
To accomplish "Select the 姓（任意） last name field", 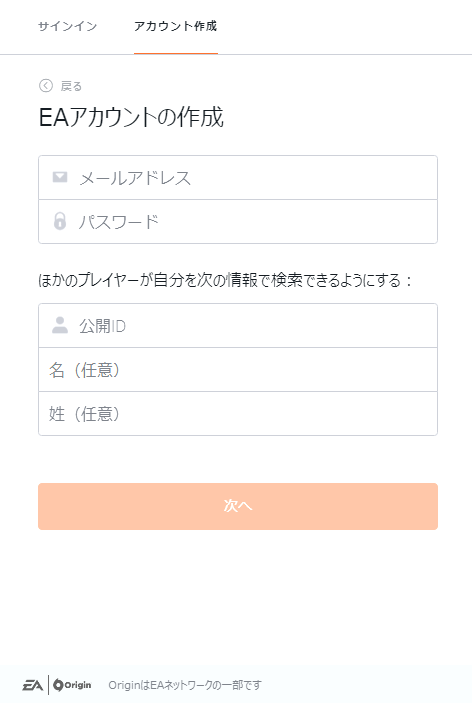I will [x=238, y=413].
